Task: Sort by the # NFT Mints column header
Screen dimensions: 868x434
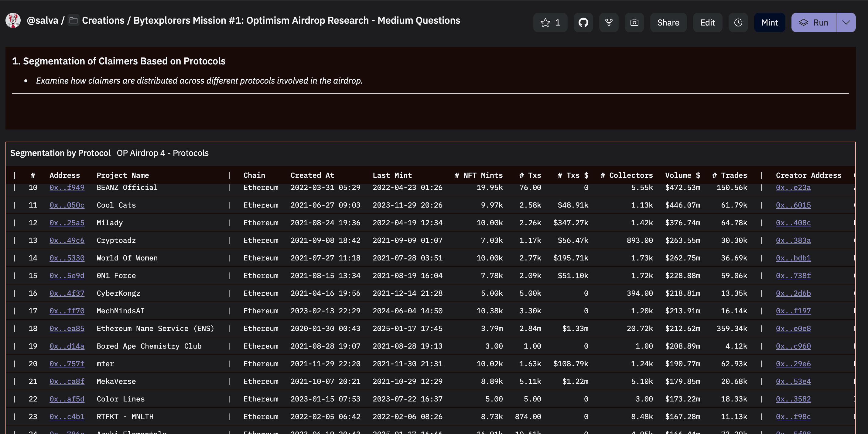Action: click(x=478, y=175)
